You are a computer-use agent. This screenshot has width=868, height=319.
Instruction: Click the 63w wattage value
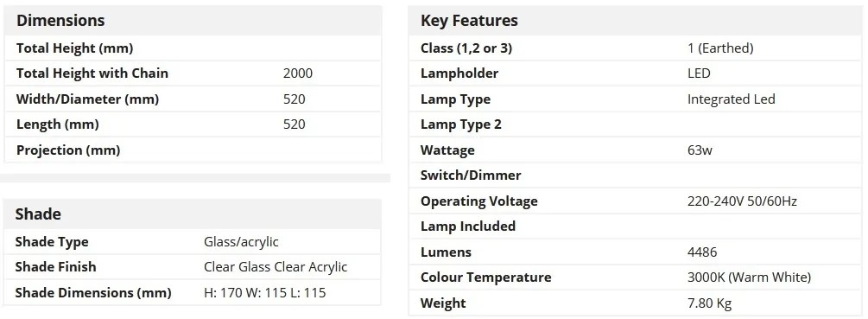[700, 150]
